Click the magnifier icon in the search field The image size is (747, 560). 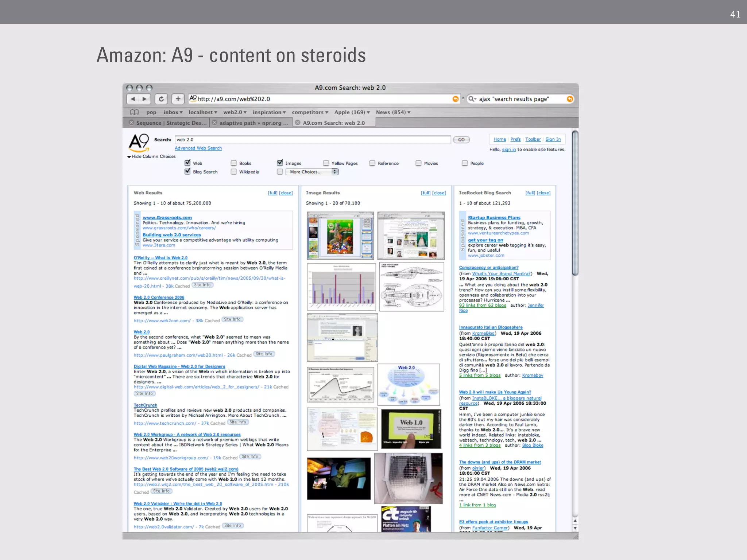(x=472, y=99)
